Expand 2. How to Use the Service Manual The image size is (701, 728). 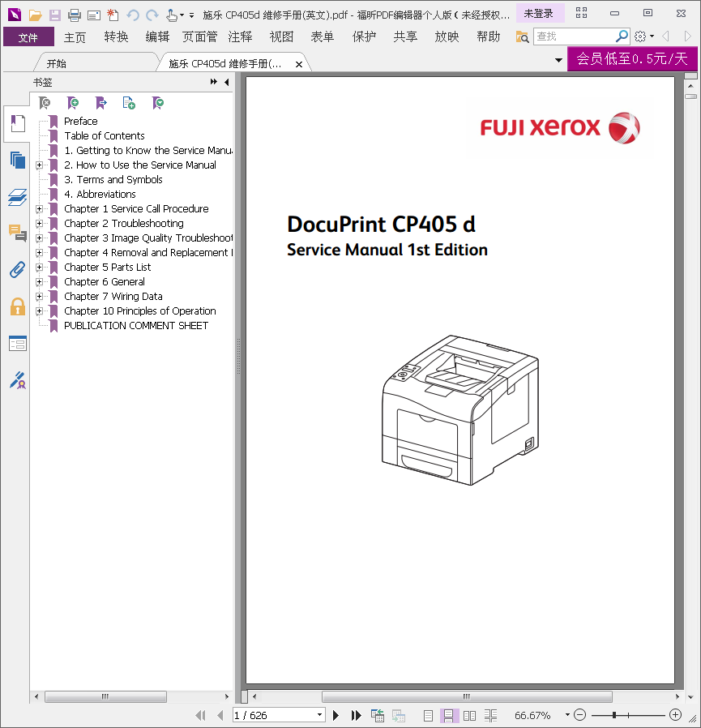[40, 165]
